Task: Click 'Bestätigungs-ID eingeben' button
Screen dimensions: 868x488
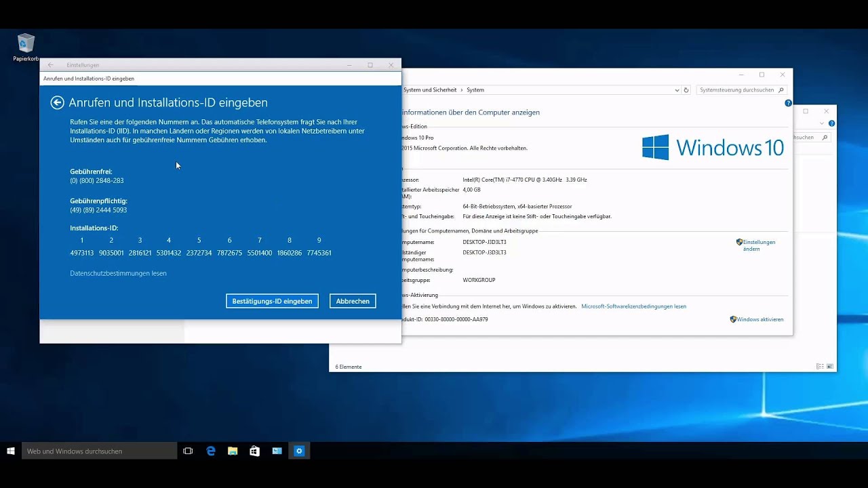Action: [x=272, y=301]
